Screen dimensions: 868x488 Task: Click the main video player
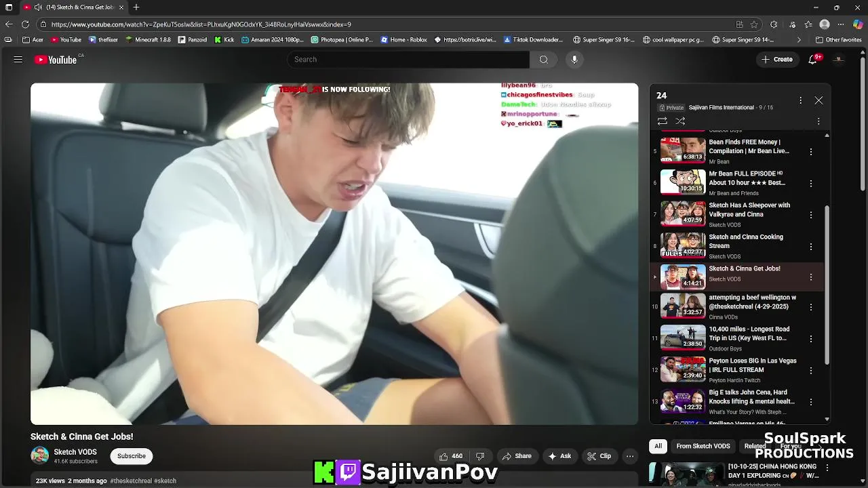coord(334,254)
